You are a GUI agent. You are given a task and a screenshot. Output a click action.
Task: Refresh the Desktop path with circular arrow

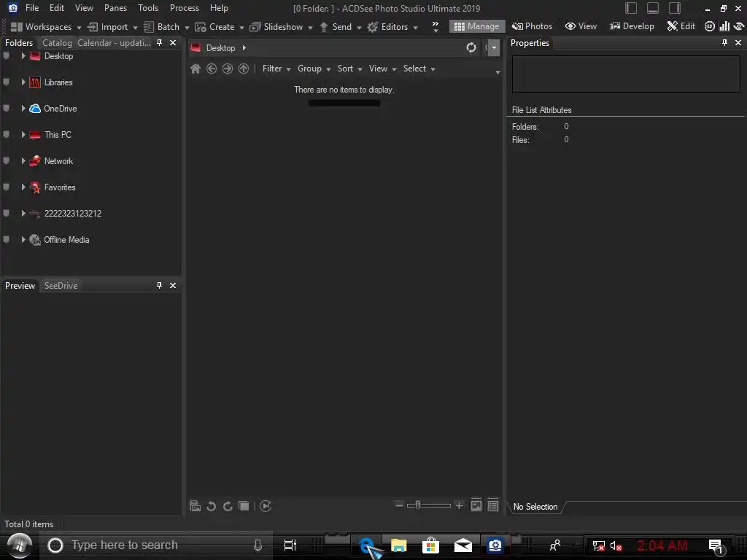pyautogui.click(x=471, y=47)
